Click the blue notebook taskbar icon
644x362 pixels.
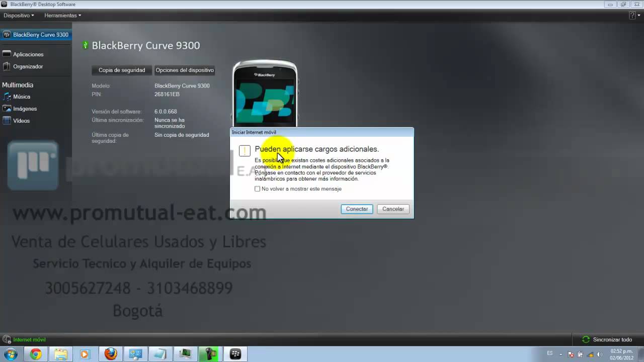[x=160, y=354]
